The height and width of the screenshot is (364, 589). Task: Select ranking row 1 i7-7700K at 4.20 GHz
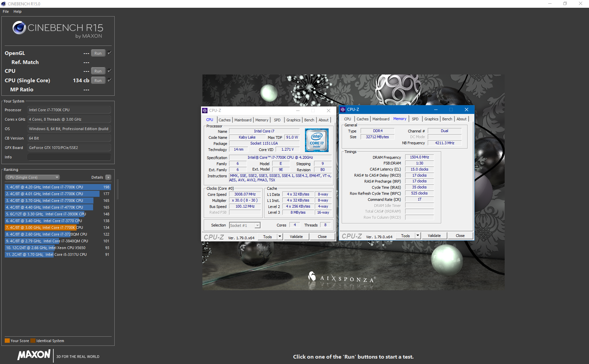(x=58, y=187)
